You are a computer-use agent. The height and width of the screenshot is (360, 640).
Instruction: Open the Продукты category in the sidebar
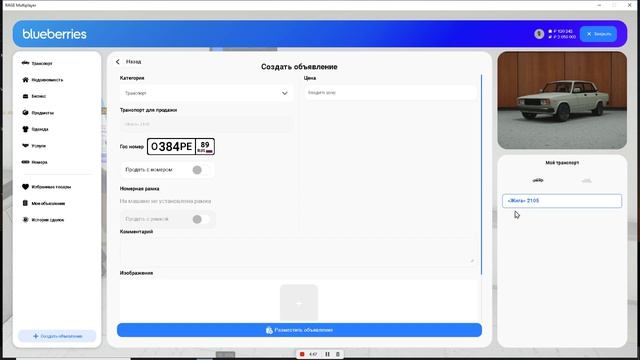pos(38,113)
